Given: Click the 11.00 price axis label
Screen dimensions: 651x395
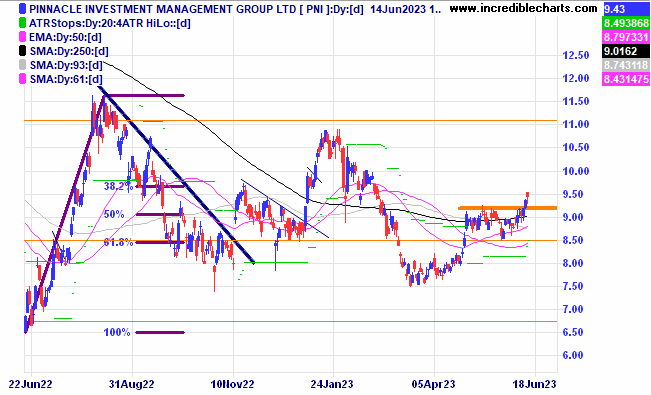Looking at the screenshot, I should pos(575,124).
